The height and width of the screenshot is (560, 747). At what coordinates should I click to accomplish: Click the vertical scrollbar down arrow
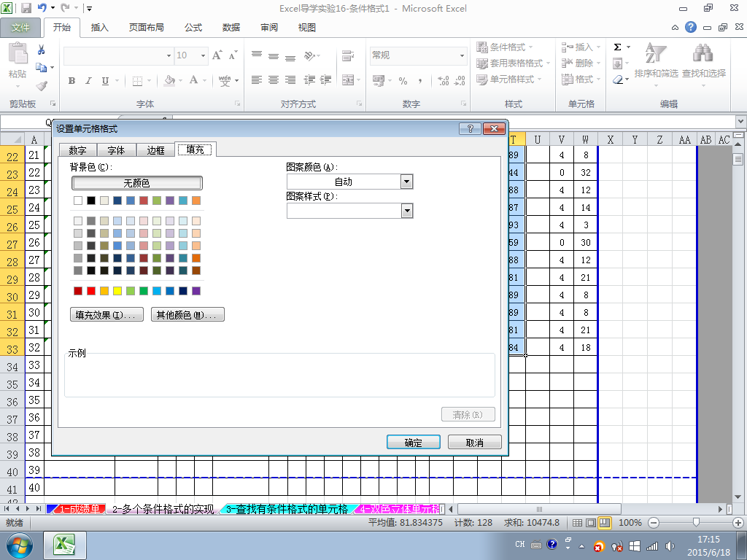pos(738,497)
